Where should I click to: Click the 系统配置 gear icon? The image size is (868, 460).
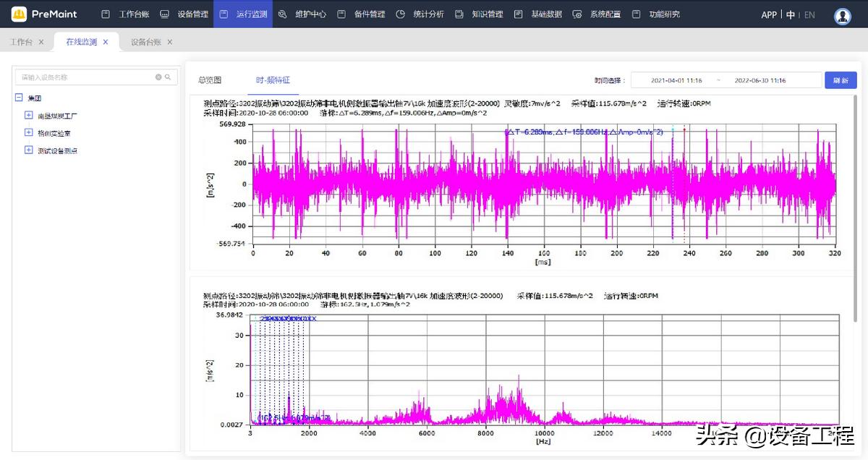click(x=576, y=14)
